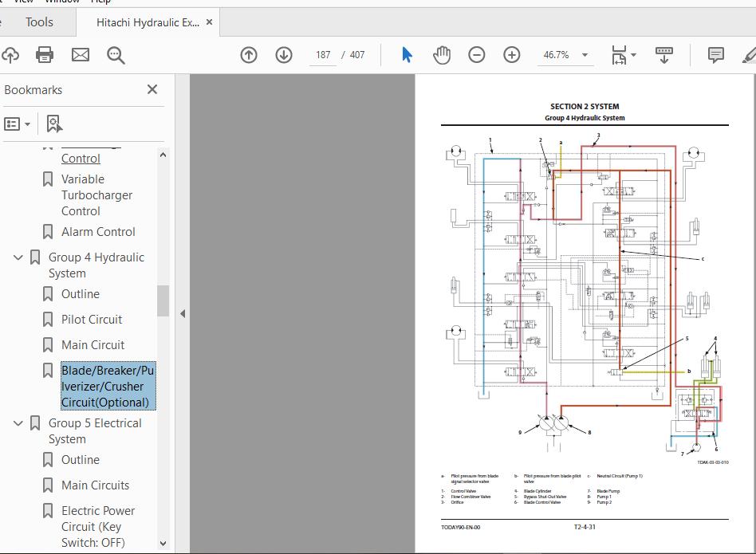
Task: Zoom in with the plus icon
Action: (512, 55)
